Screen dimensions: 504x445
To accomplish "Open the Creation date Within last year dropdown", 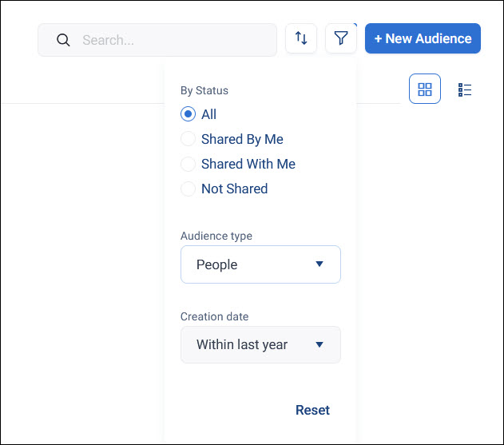I will point(260,344).
